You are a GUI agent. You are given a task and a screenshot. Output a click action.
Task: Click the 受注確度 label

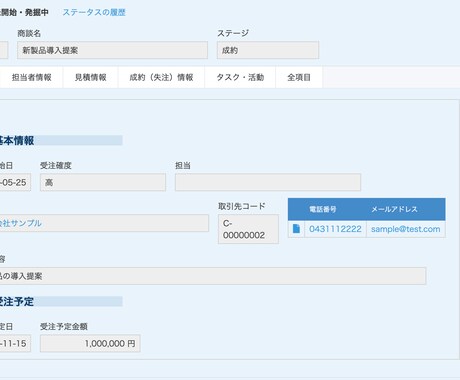(x=56, y=165)
